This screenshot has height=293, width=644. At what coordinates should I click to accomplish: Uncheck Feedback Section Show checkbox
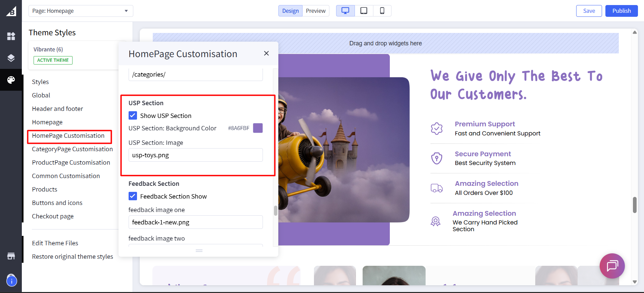(x=133, y=196)
